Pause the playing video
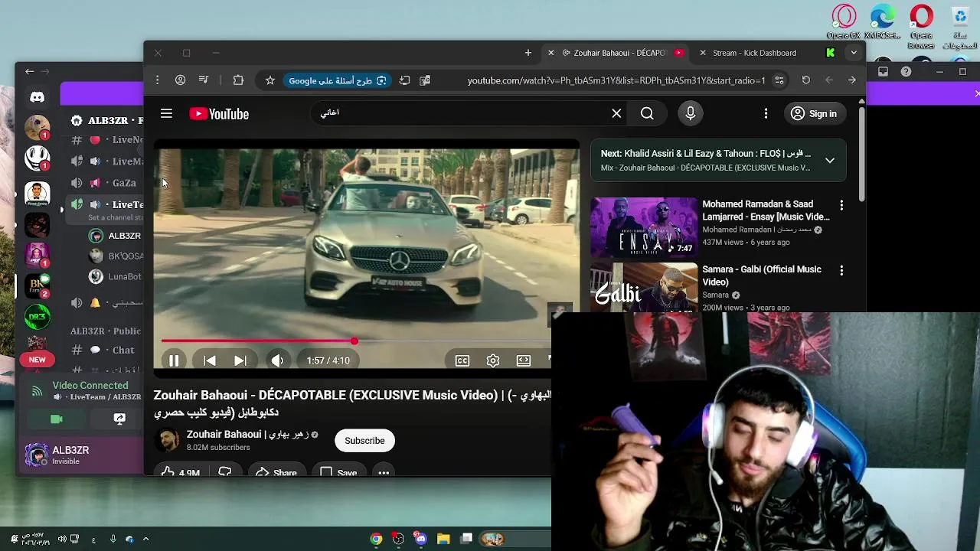Viewport: 980px width, 551px height. [174, 360]
